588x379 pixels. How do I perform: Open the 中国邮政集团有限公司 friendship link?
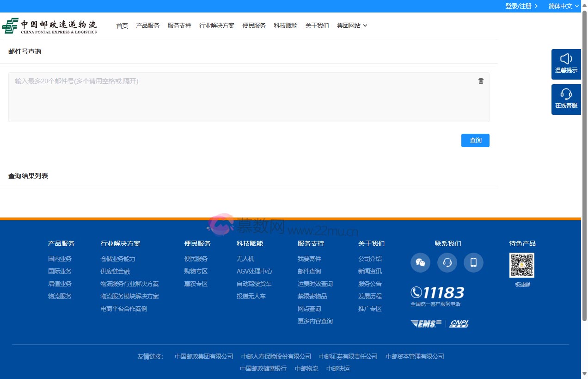[x=204, y=356]
